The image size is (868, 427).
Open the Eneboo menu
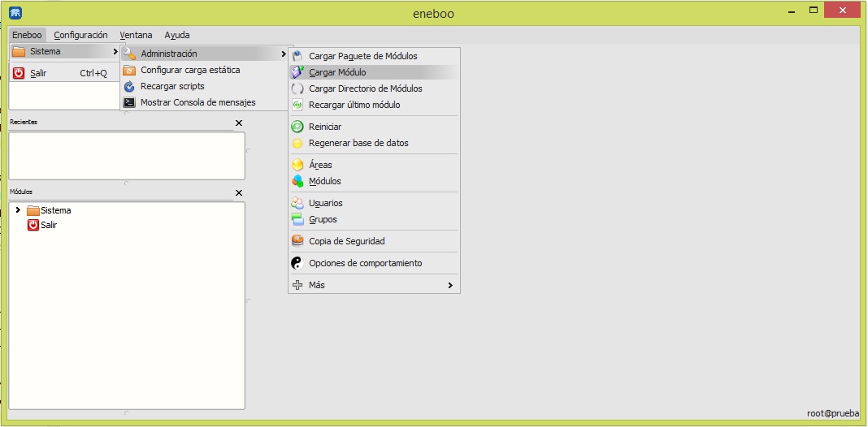click(27, 35)
